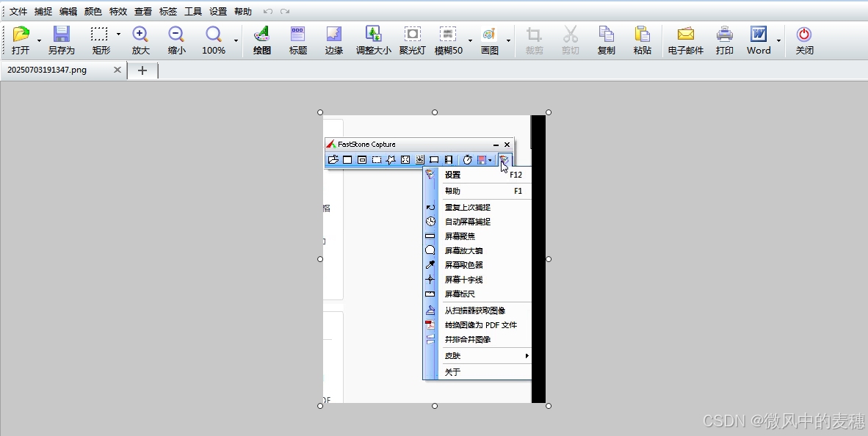Expand the Blur 50 dropdown arrow
Viewport: 868px width, 436px height.
tap(471, 41)
